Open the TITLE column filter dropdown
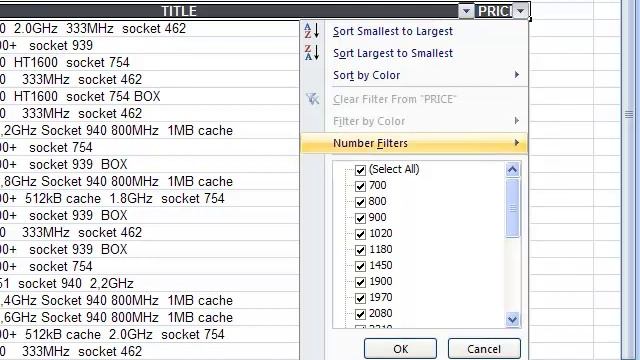This screenshot has height=360, width=640. (x=466, y=11)
